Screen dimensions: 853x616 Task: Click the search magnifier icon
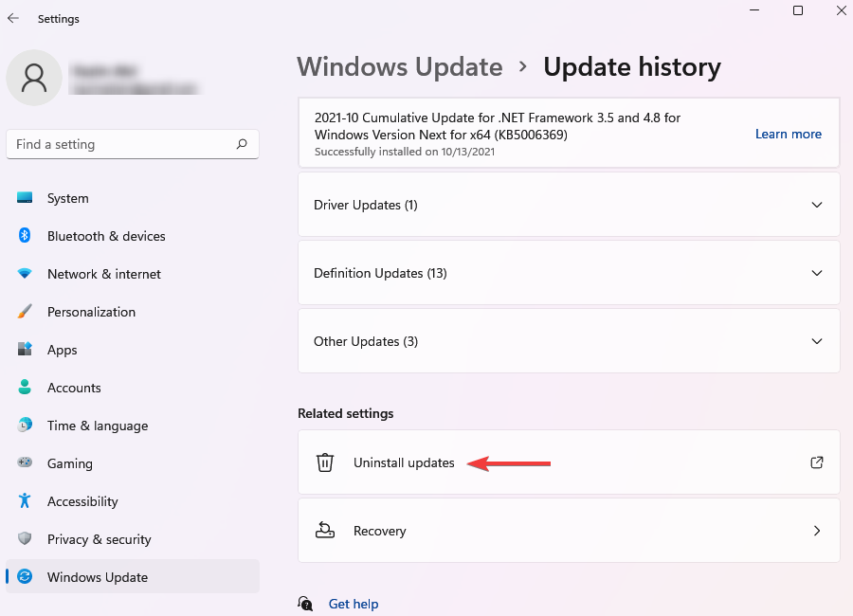[x=242, y=144]
